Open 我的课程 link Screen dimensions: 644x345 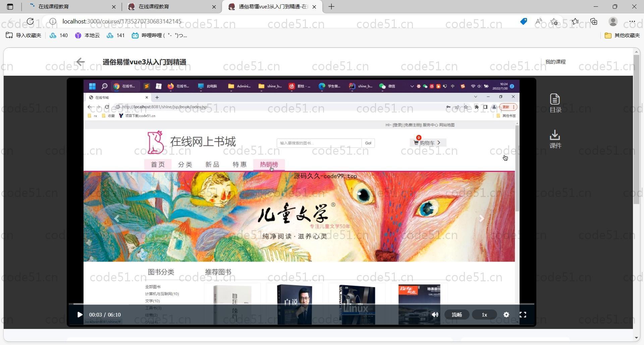click(x=555, y=62)
